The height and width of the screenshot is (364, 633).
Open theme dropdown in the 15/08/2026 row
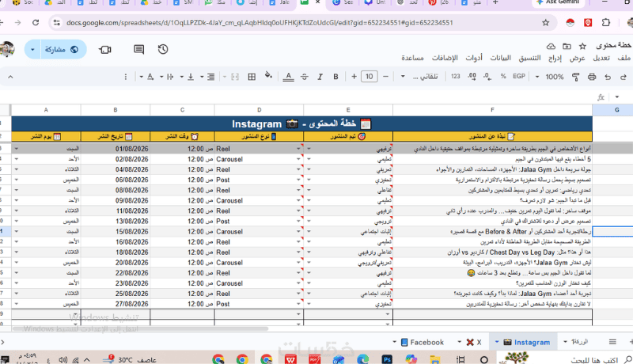pyautogui.click(x=309, y=232)
